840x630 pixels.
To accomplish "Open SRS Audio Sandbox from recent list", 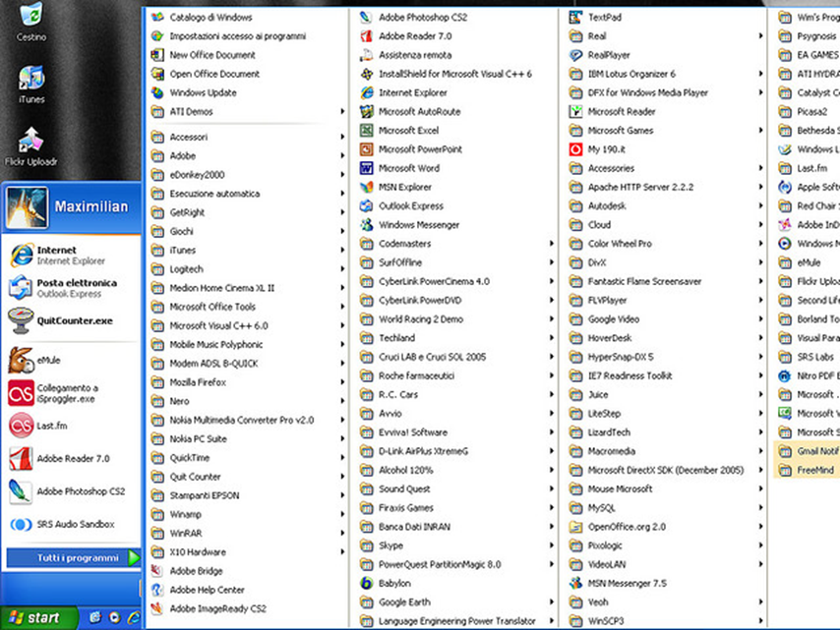I will pos(61,524).
